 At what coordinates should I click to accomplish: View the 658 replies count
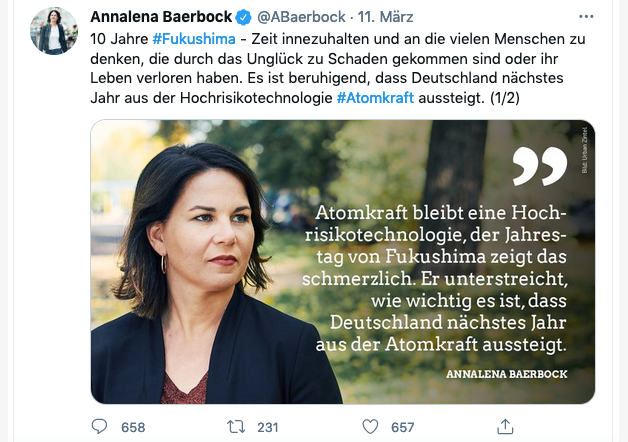pyautogui.click(x=133, y=427)
